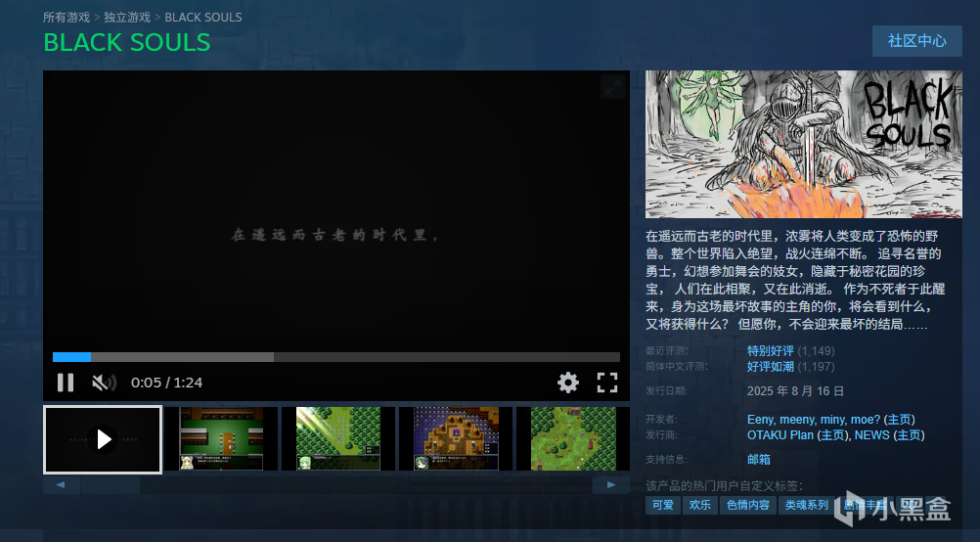This screenshot has width=980, height=542.
Task: Open the 好评如潮 Chinese reviews link
Action: (770, 366)
